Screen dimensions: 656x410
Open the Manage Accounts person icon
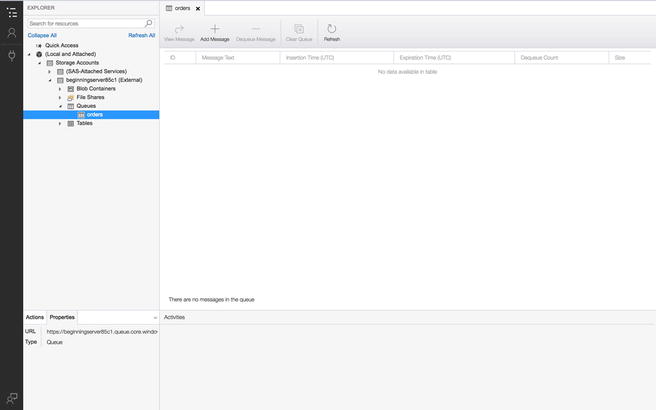(x=11, y=33)
